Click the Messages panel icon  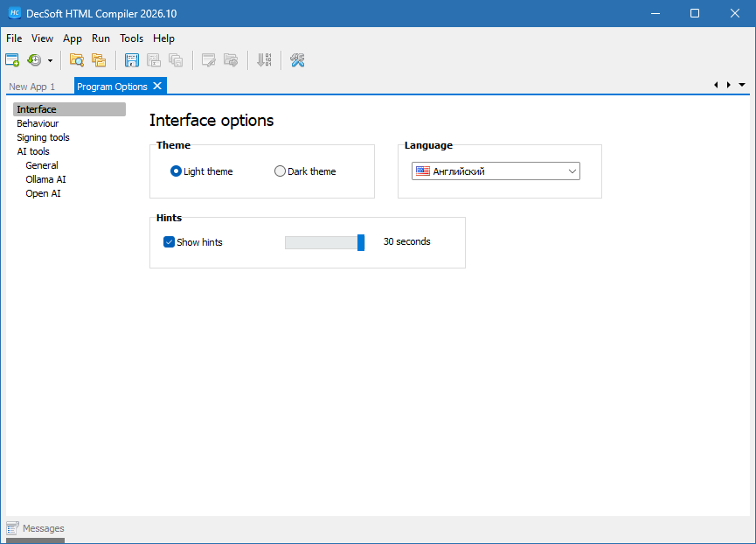pyautogui.click(x=12, y=528)
